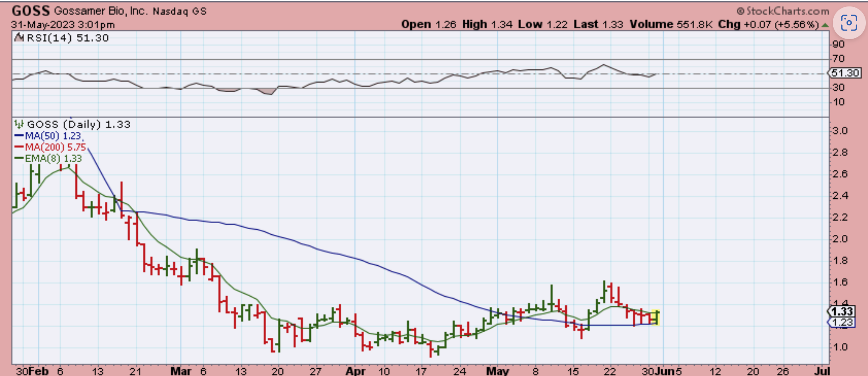The image size is (868, 376).
Task: Click the green EMA(8) 1.33 legend entry
Action: tap(48, 158)
